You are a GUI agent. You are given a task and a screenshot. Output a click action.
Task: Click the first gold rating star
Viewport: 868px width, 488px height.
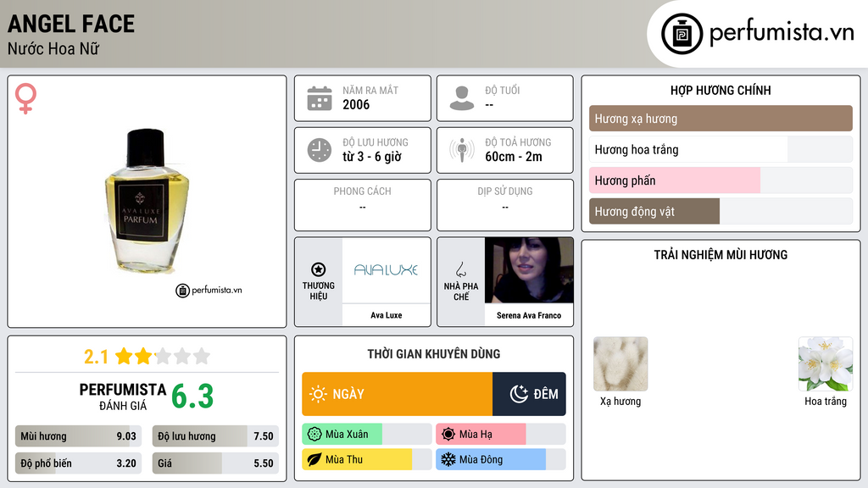click(x=124, y=356)
